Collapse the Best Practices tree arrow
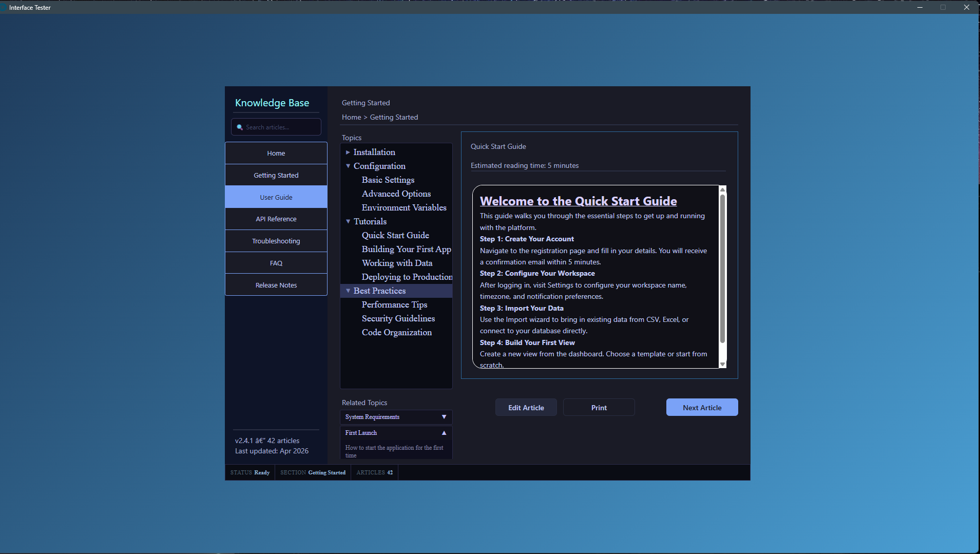The width and height of the screenshot is (980, 554). tap(348, 291)
